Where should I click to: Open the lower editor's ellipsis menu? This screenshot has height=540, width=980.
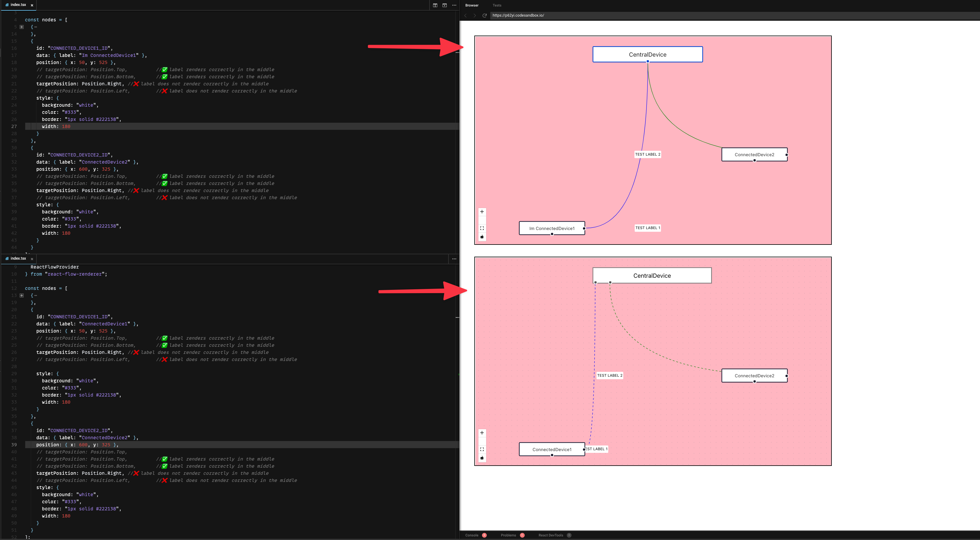tap(454, 259)
